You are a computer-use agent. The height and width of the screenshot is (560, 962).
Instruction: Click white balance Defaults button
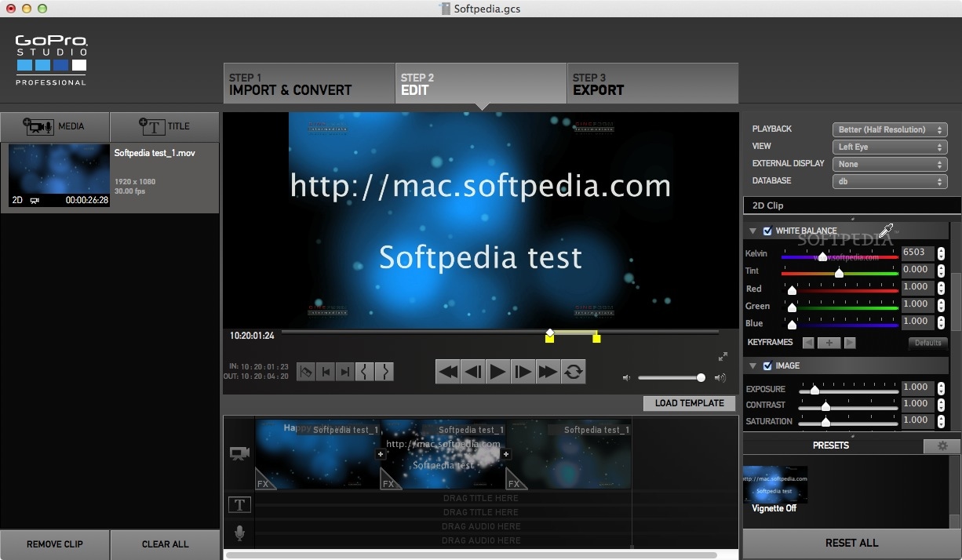pyautogui.click(x=928, y=343)
